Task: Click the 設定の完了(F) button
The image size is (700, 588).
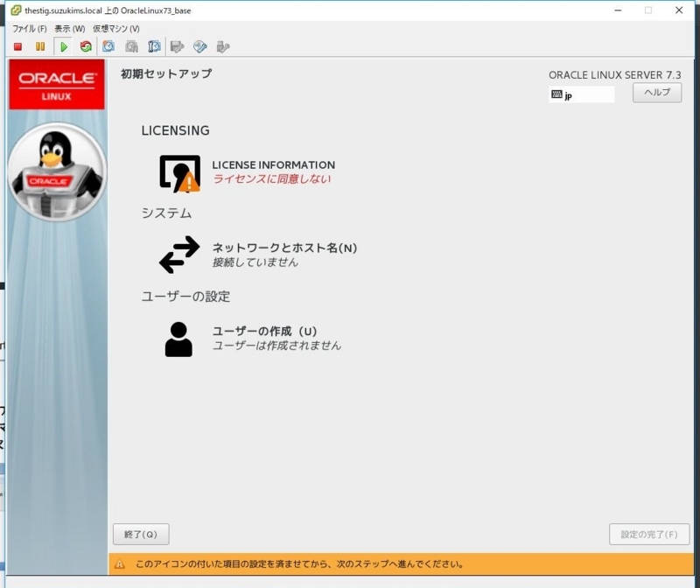Action: coord(649,534)
